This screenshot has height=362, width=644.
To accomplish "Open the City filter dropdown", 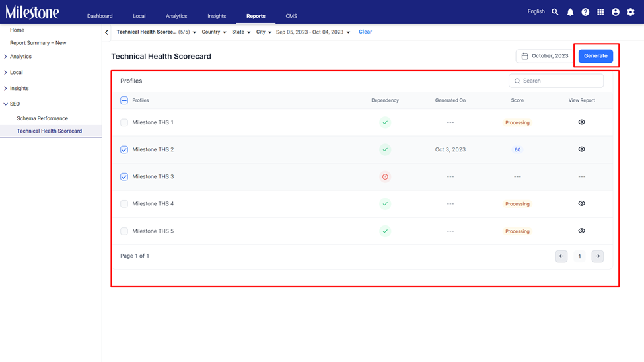I will 264,32.
